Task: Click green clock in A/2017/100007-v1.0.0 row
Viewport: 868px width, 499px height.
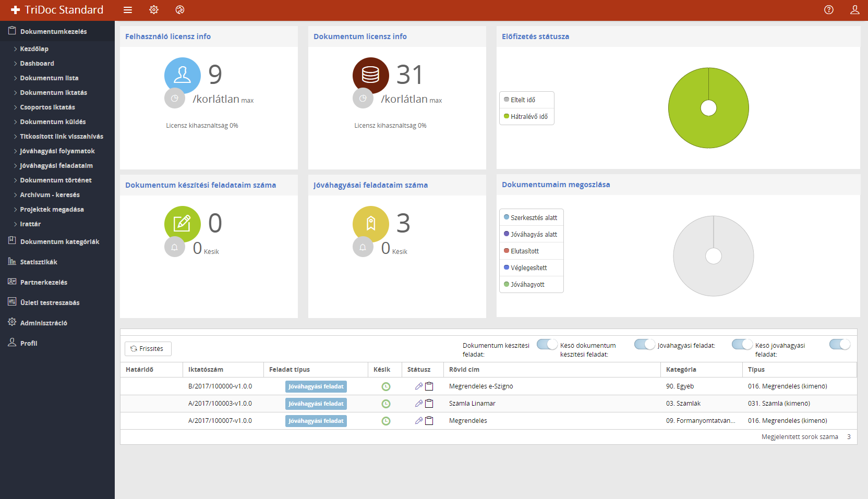Action: 386,421
